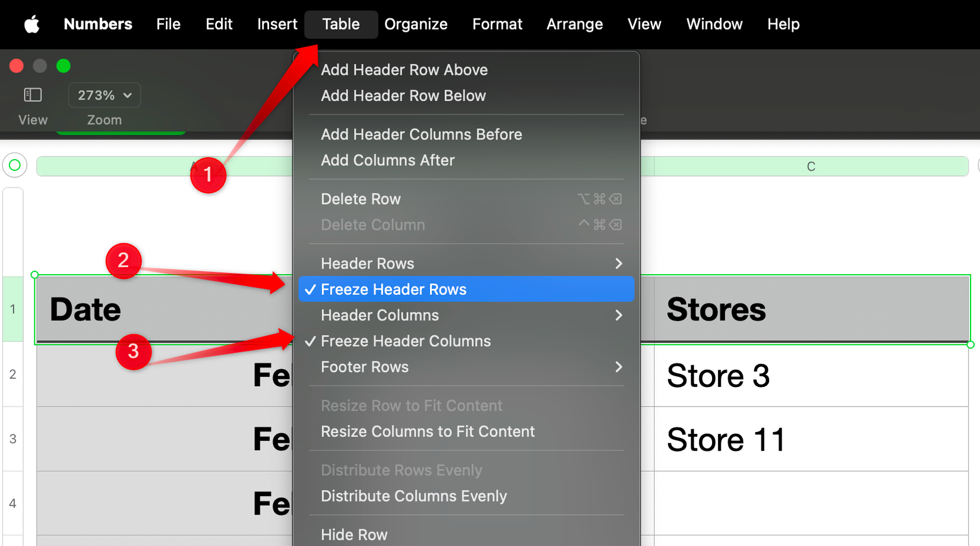Open the Help menu
The image size is (980, 546).
783,24
